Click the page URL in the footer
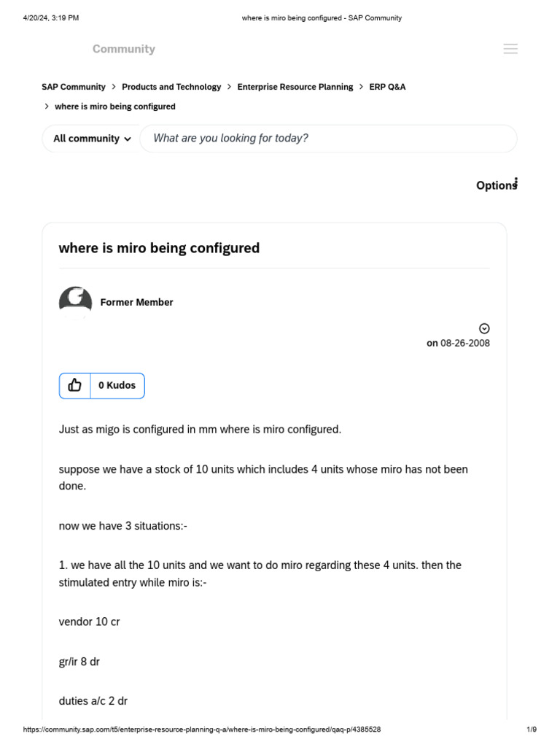Image resolution: width=560 pixels, height=747 pixels. pyautogui.click(x=202, y=729)
